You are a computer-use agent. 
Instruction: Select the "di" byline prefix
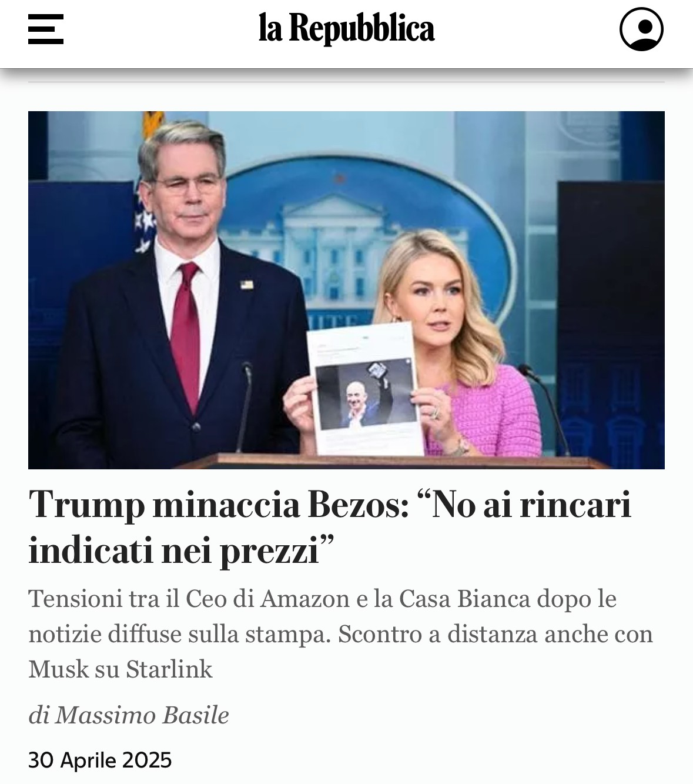39,715
